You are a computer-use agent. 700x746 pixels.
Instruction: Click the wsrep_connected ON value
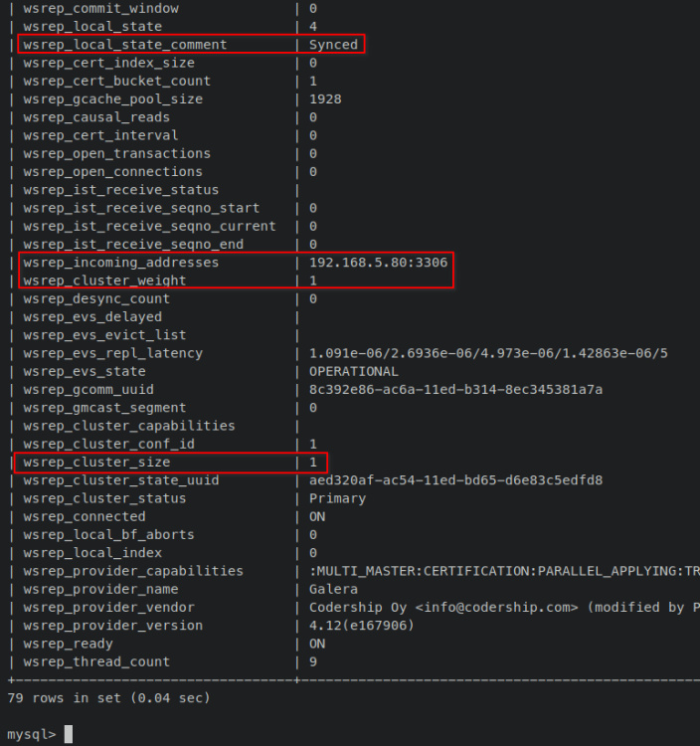317,516
